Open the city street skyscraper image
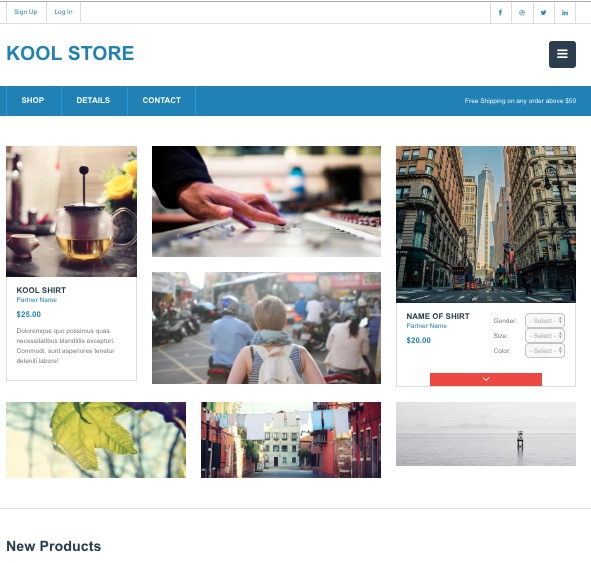The width and height of the screenshot is (591, 563). tap(486, 224)
